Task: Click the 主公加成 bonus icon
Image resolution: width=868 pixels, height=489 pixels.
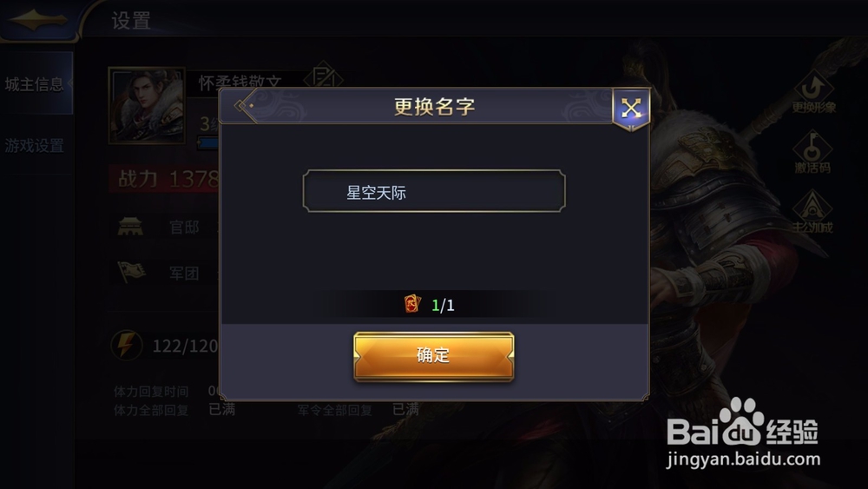Action: (x=812, y=212)
